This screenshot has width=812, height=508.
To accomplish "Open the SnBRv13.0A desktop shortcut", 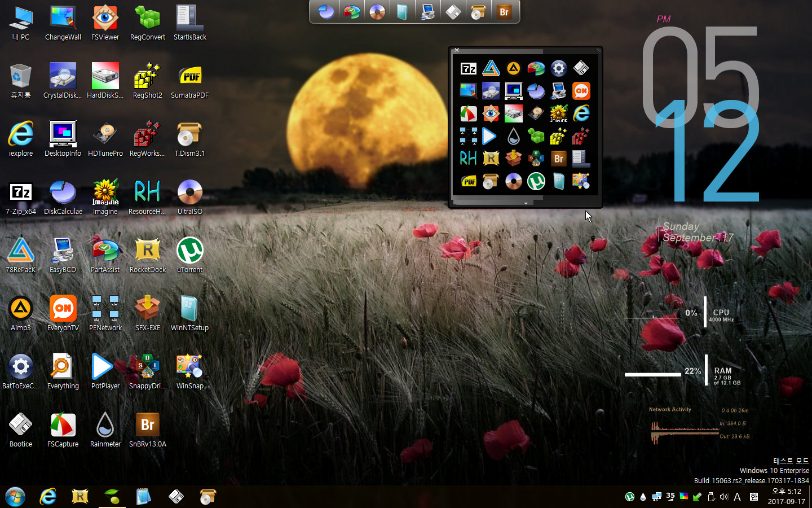I will [x=148, y=430].
